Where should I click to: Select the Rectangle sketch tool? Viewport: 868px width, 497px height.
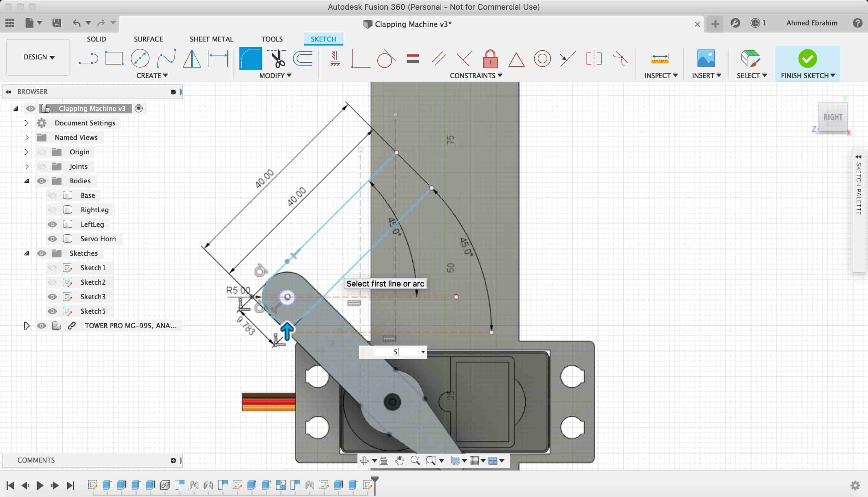click(114, 59)
